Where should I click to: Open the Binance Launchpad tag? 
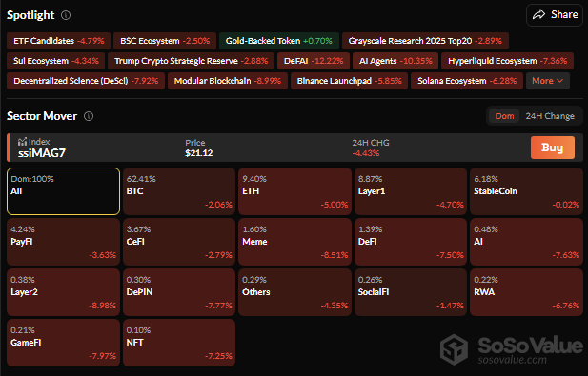(x=349, y=81)
